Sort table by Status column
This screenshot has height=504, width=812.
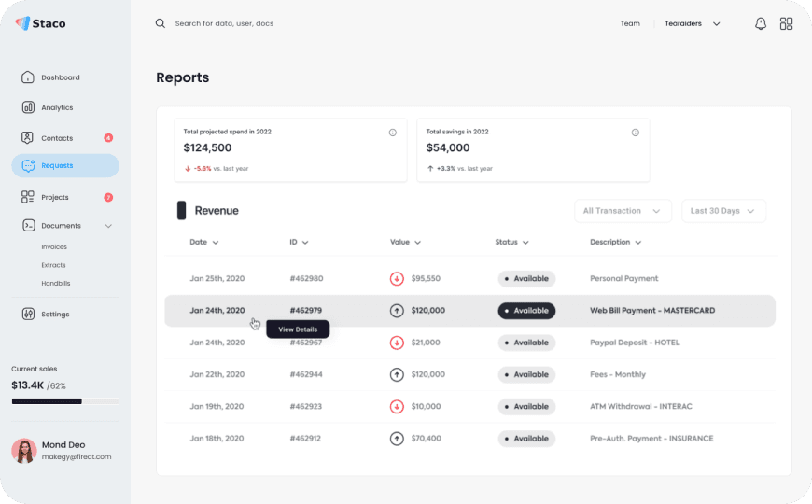pyautogui.click(x=511, y=242)
